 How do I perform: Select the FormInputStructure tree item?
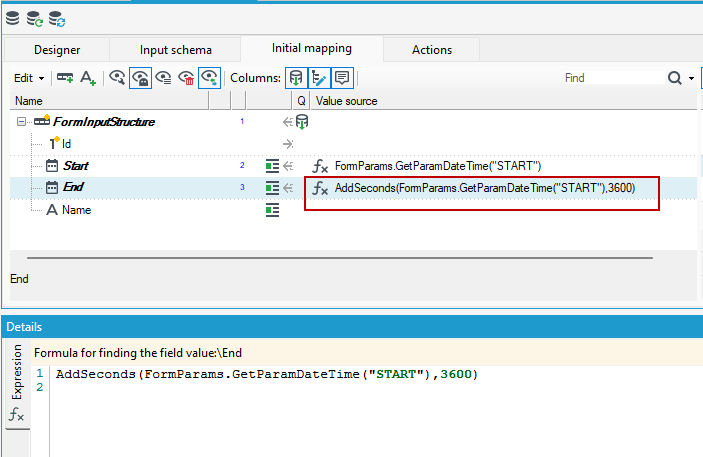tap(104, 122)
